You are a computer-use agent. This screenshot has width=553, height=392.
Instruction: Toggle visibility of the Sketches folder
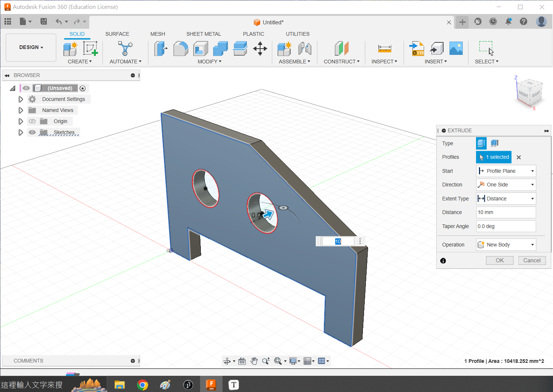pos(32,132)
